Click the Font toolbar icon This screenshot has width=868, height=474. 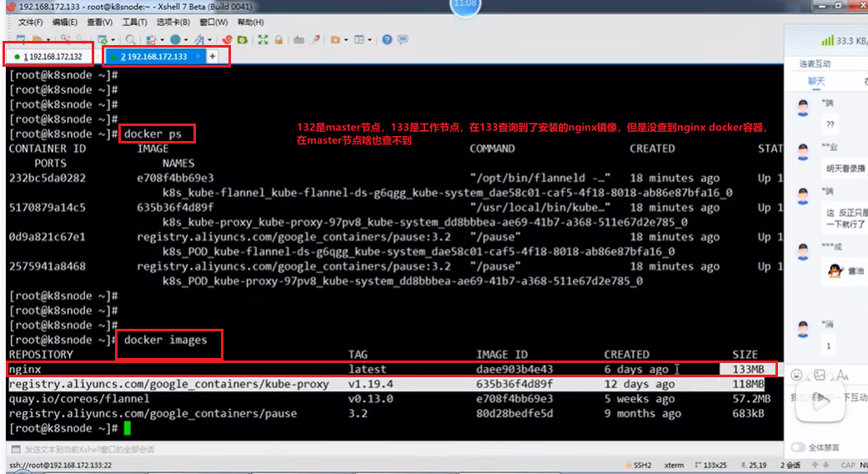(198, 40)
